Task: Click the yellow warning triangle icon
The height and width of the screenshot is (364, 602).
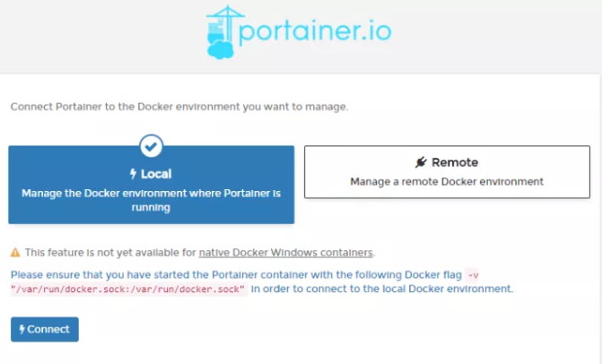Action: (15, 253)
